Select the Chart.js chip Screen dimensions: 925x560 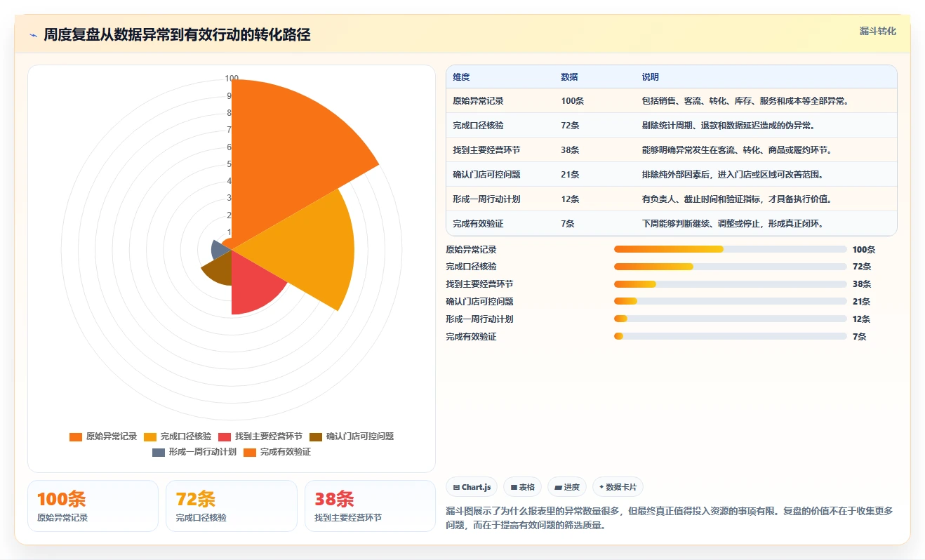(472, 487)
